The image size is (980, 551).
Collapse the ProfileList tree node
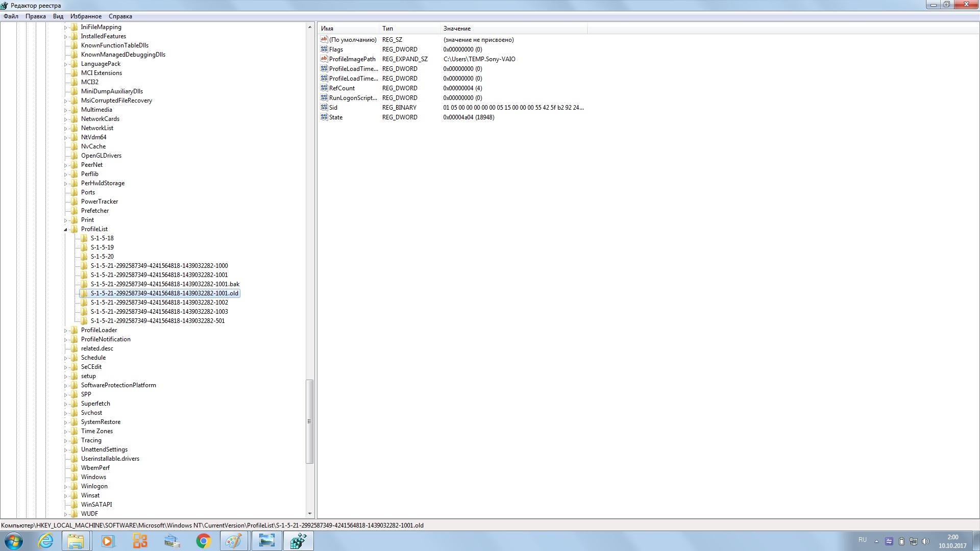pos(65,230)
